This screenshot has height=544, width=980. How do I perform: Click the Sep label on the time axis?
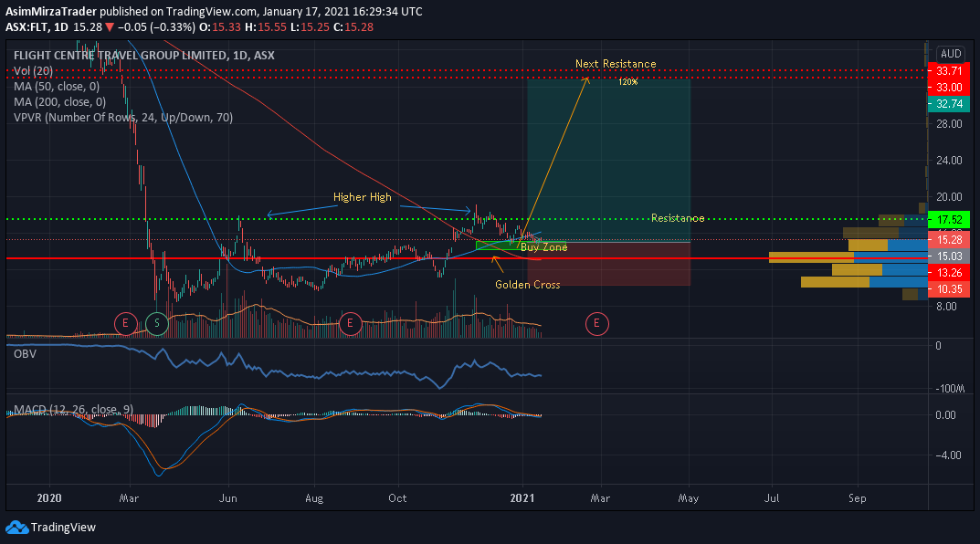pos(857,498)
